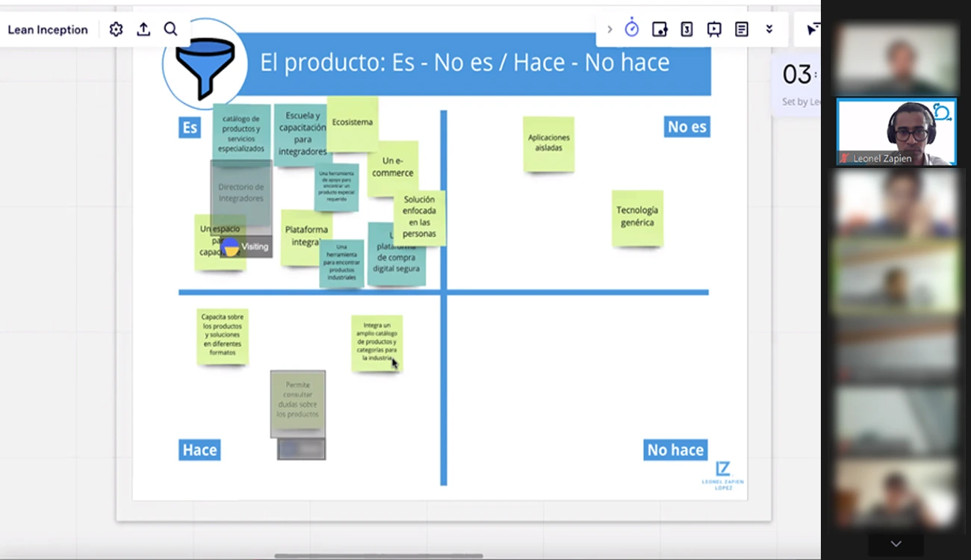Screen dimensions: 971x560
Task: Expand more participants at the video panel bottom
Action: click(896, 544)
